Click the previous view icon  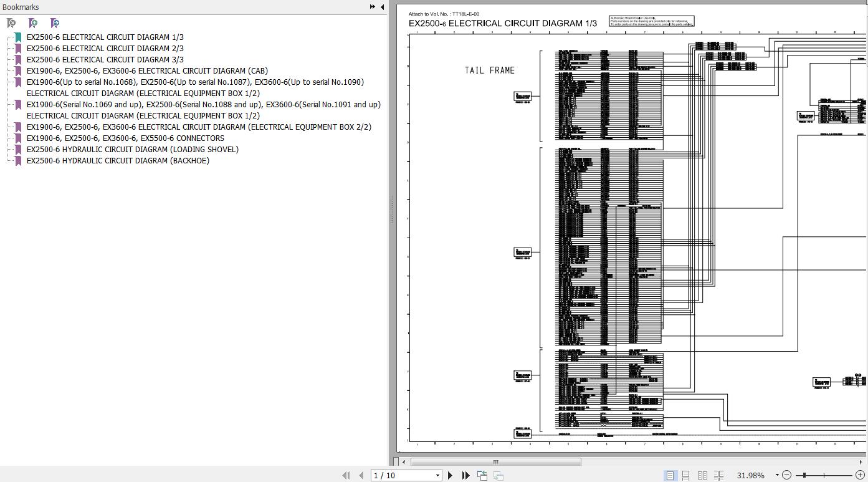coord(482,476)
